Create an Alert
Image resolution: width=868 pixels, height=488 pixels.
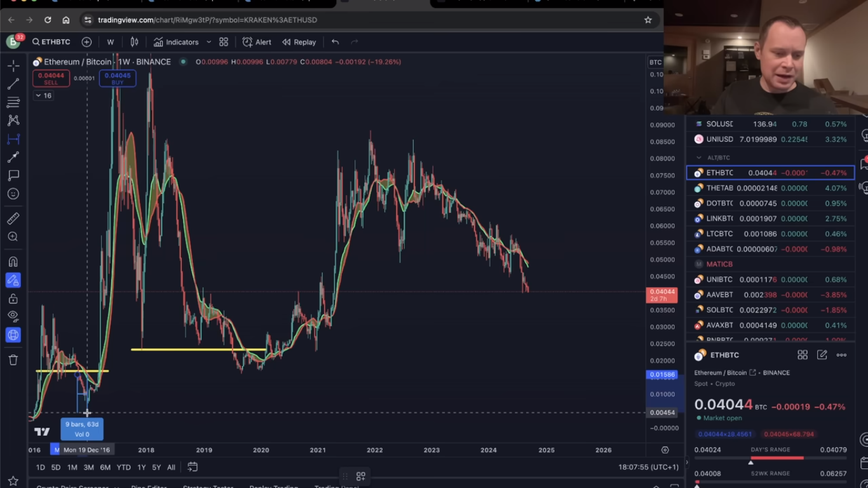click(257, 42)
